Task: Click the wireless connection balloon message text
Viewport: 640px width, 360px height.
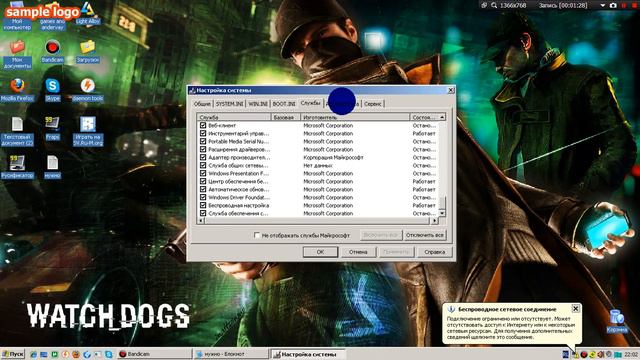Action: click(511, 328)
